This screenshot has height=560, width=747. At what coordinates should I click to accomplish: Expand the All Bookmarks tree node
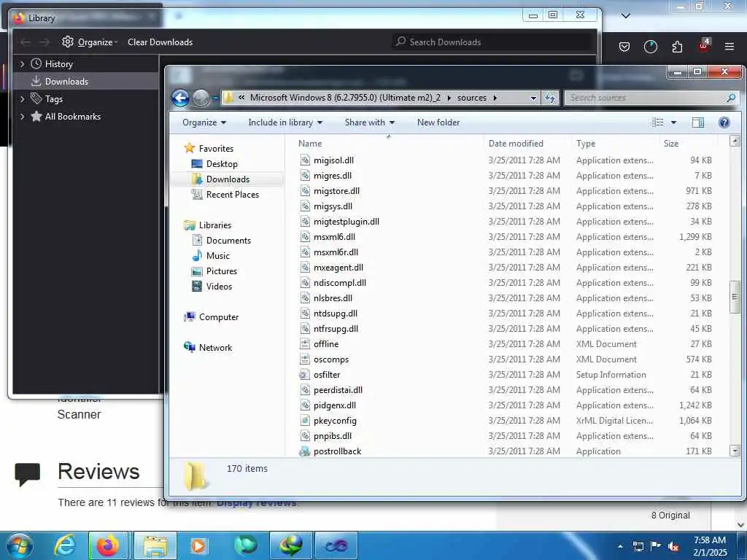point(22,116)
